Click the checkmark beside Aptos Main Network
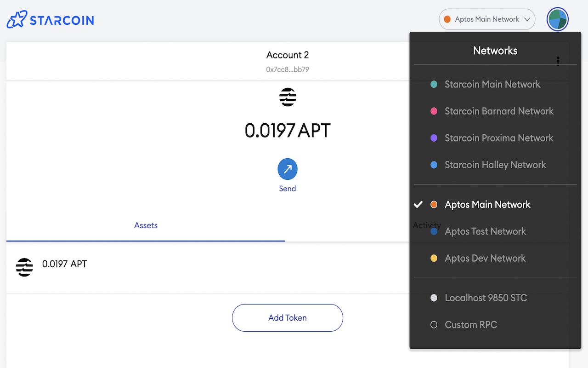This screenshot has width=588, height=368. tap(418, 205)
